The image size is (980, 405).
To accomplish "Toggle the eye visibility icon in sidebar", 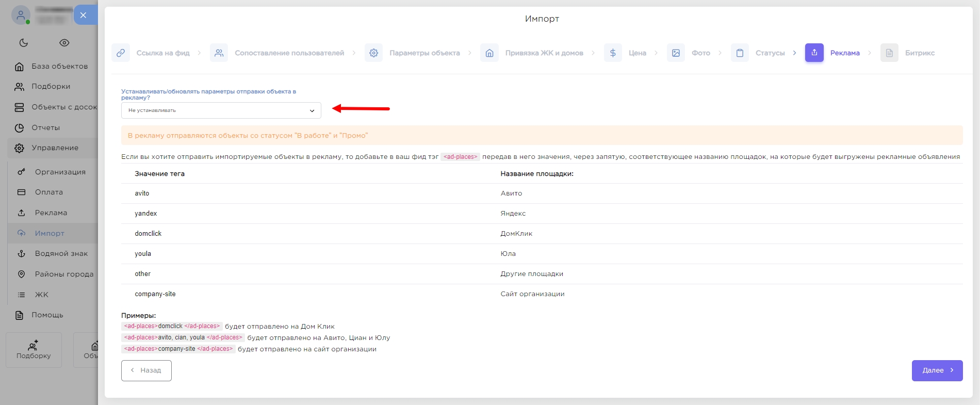I will pyautogui.click(x=64, y=43).
